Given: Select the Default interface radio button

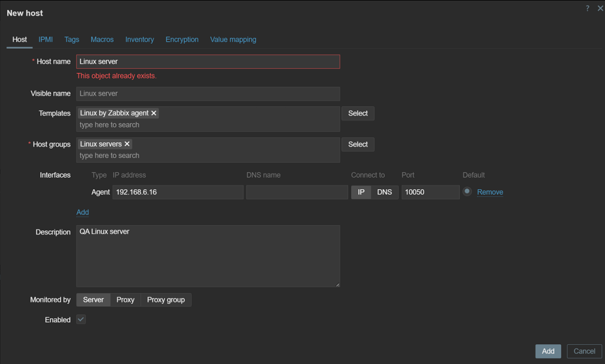Looking at the screenshot, I should (x=467, y=192).
